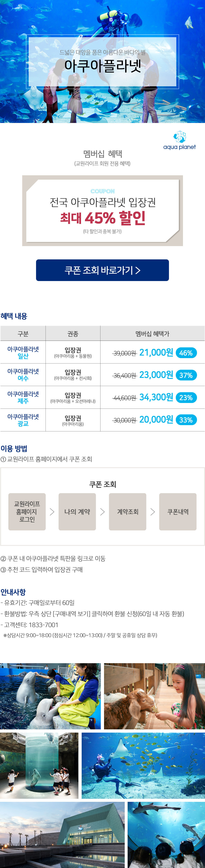
Task: Select the 교원라이프 홈페이지 로그인 step box
Action: coord(27,512)
